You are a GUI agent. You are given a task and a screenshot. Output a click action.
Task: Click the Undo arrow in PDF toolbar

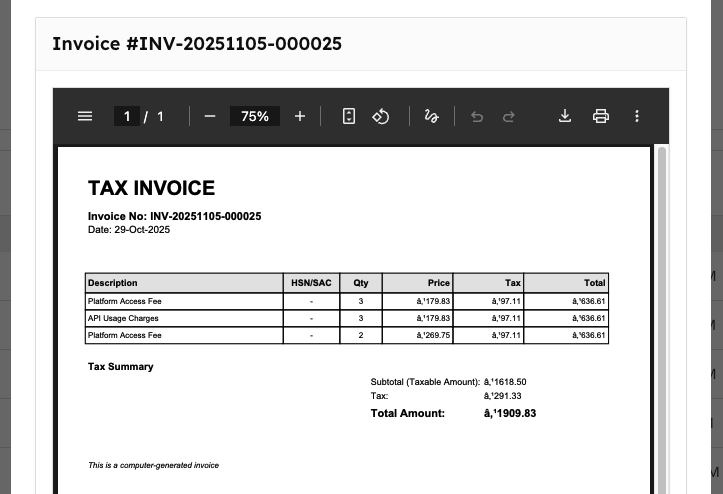(x=477, y=116)
